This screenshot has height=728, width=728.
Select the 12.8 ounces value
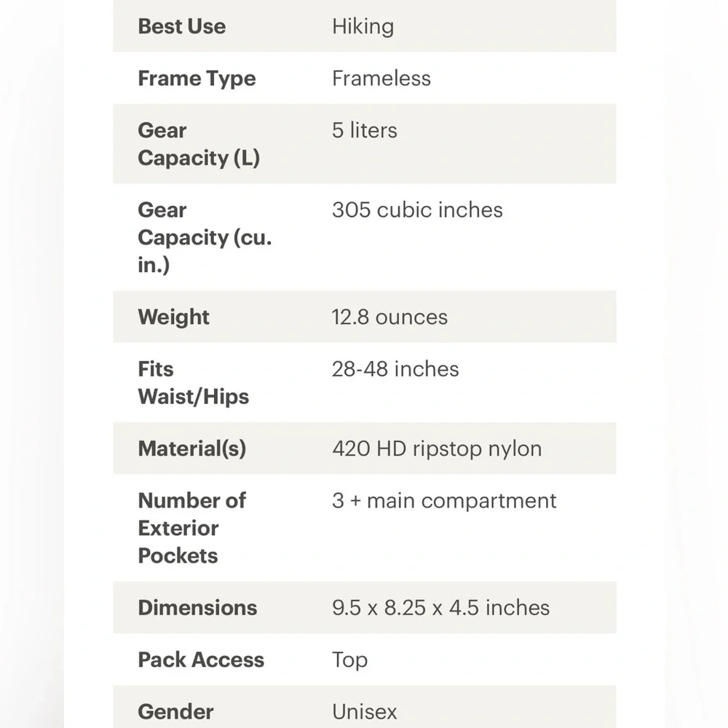389,317
